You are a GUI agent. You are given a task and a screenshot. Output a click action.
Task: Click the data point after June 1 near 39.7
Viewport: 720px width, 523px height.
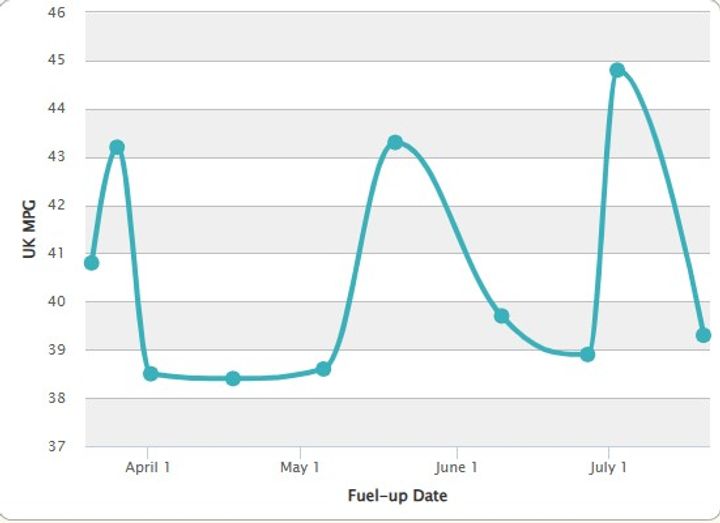(x=501, y=316)
